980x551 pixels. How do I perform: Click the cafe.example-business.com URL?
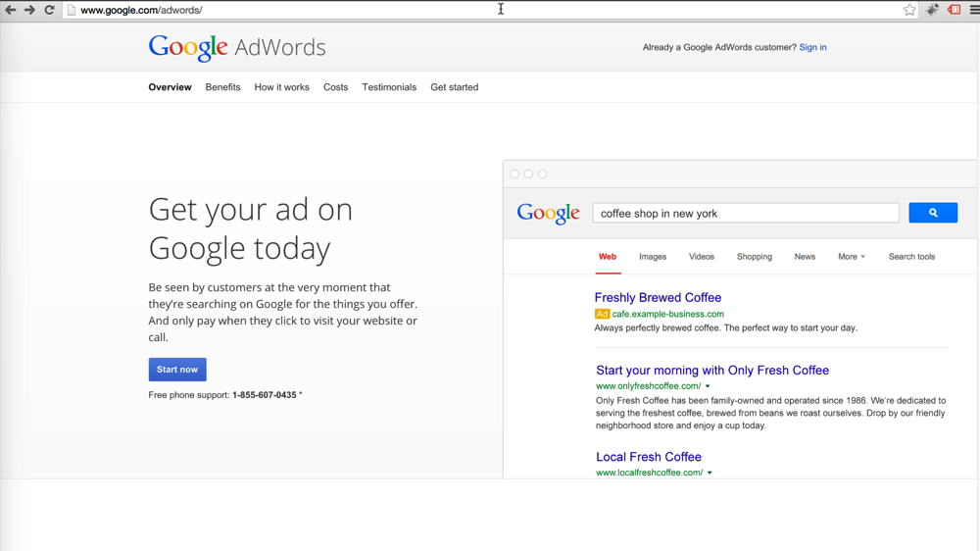[668, 314]
